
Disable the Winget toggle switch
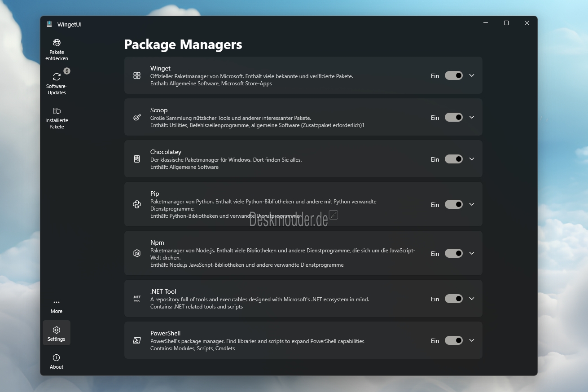[x=454, y=75]
